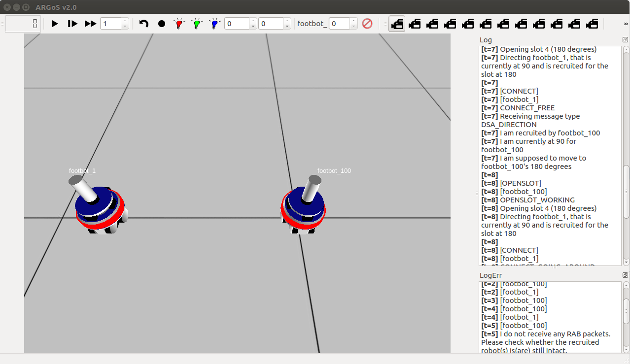Click the red prohibited circle icon

click(x=367, y=24)
